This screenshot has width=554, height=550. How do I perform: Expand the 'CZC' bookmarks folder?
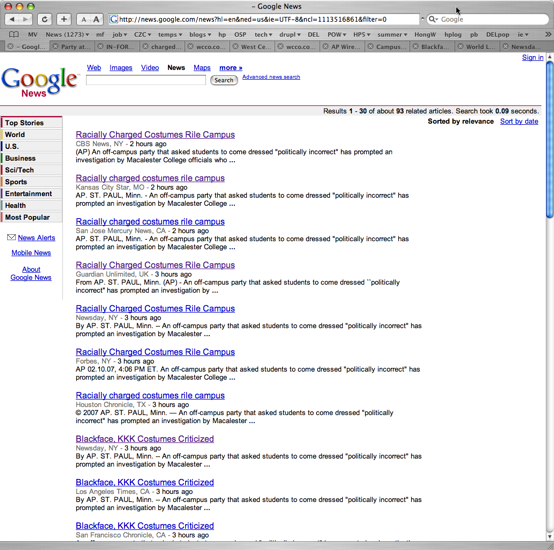point(142,35)
